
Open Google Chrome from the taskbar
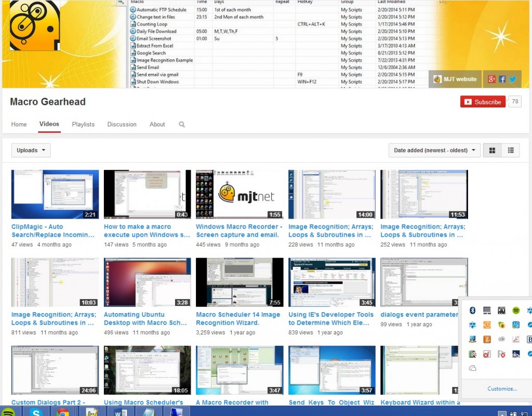point(63,412)
